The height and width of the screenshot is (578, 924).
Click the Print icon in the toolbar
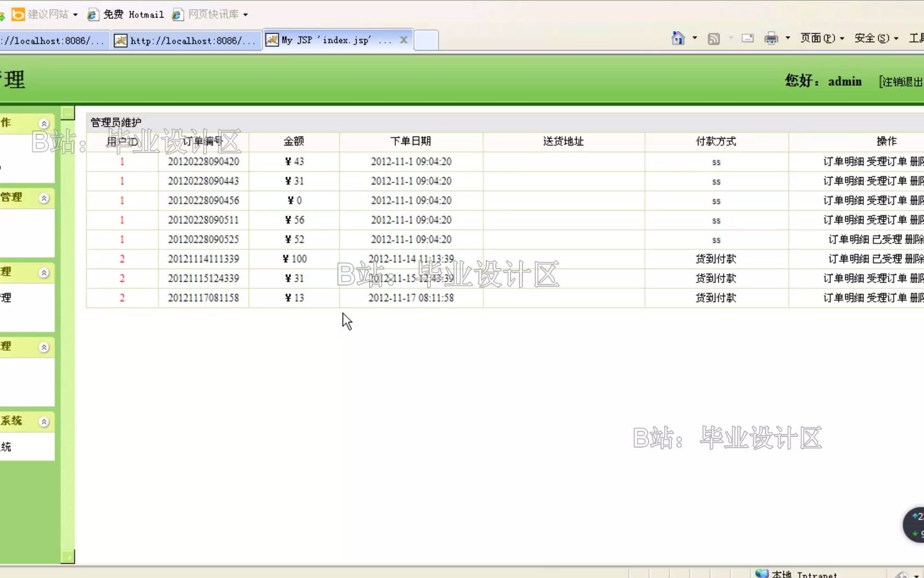point(771,38)
